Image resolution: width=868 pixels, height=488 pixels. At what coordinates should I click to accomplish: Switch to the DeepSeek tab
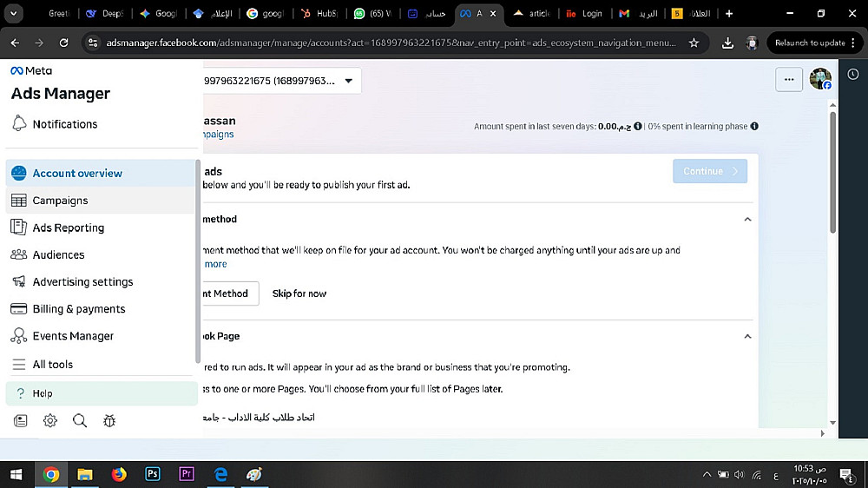point(105,13)
